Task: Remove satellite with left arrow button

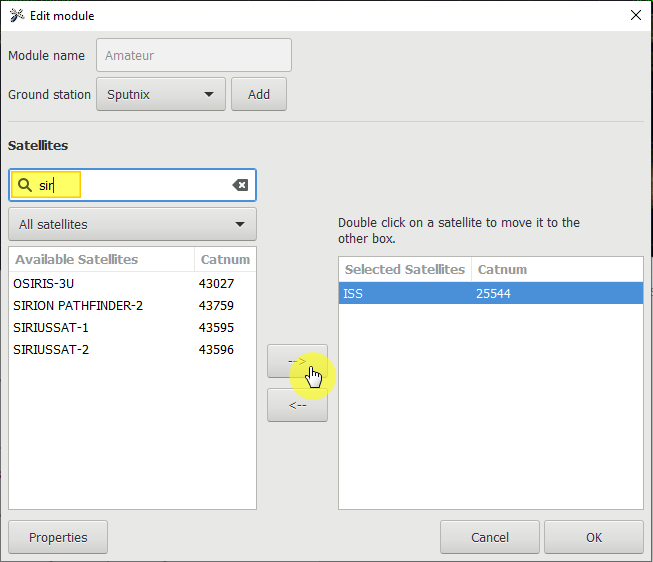Action: pyautogui.click(x=297, y=405)
